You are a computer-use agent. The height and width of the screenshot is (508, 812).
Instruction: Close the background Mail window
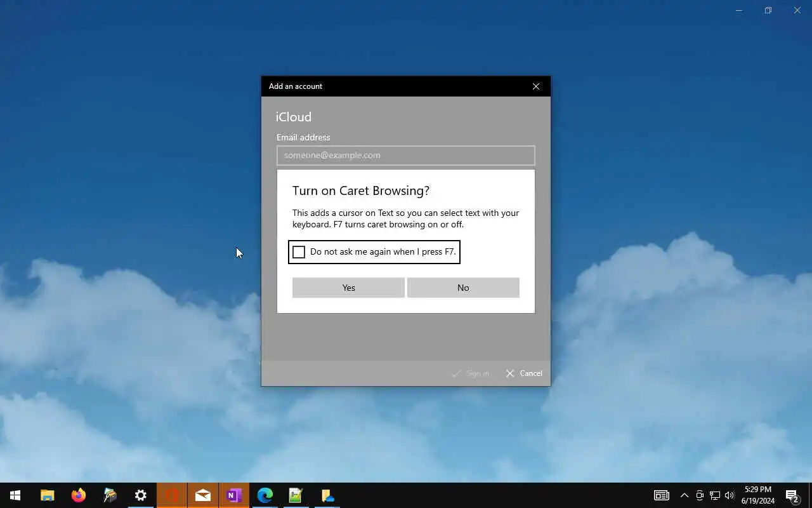coord(797,10)
